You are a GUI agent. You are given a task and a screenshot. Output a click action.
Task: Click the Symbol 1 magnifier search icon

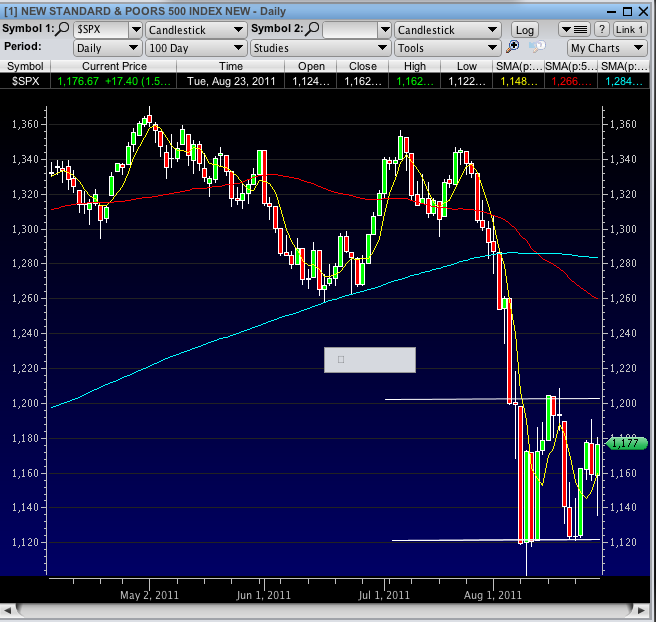[62, 29]
